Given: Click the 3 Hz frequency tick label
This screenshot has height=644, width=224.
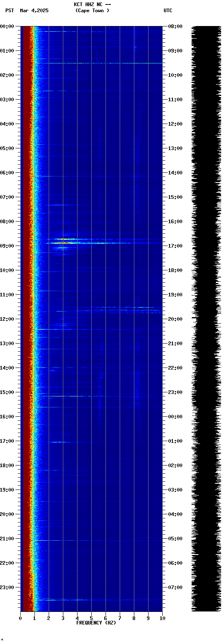Looking at the screenshot, I should click(63, 618).
